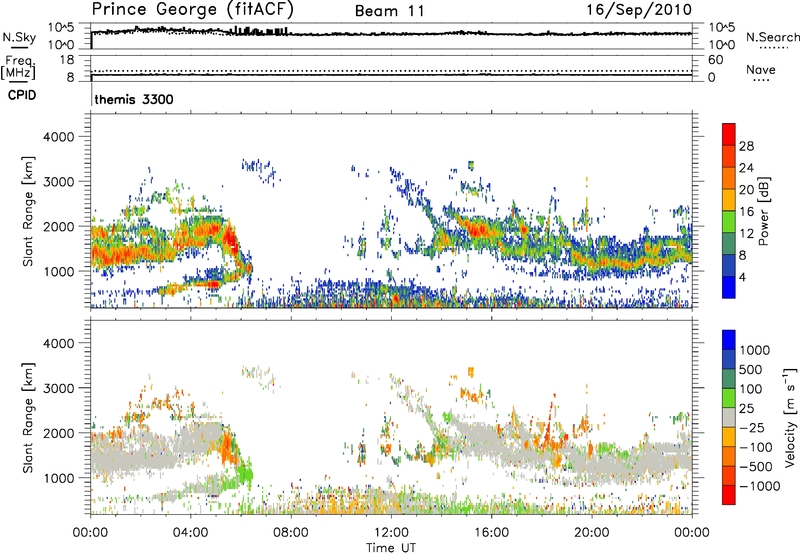Click the 'N.Sky' axis label
This screenshot has height=554, width=800.
[x=19, y=37]
